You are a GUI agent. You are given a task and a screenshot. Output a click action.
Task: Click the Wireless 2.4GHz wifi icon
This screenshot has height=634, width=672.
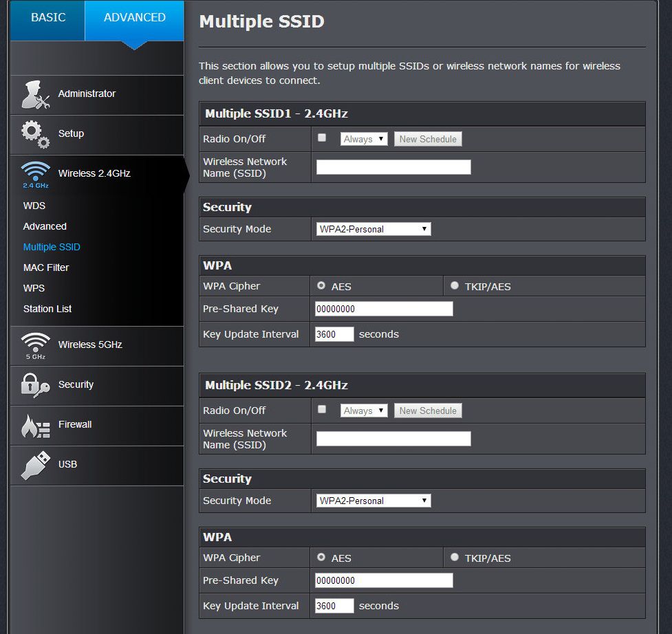click(x=36, y=174)
